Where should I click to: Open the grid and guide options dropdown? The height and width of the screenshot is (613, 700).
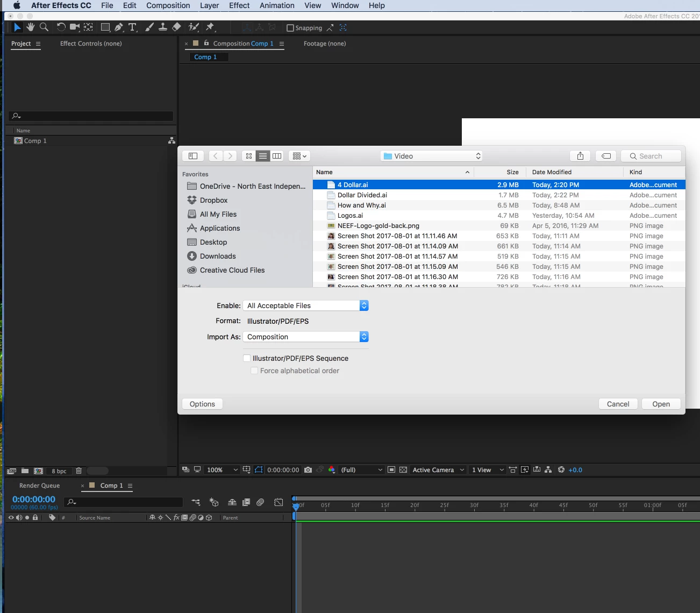[x=246, y=469]
